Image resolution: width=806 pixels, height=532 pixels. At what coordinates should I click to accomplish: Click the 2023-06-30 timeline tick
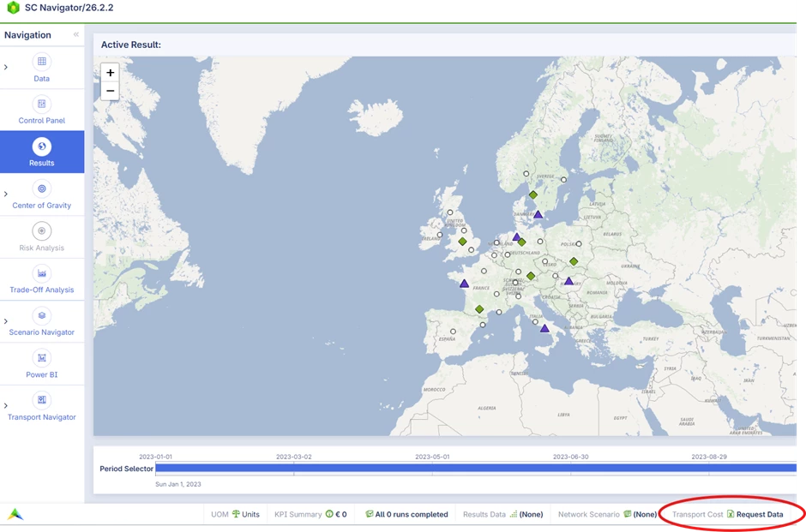tap(570, 457)
